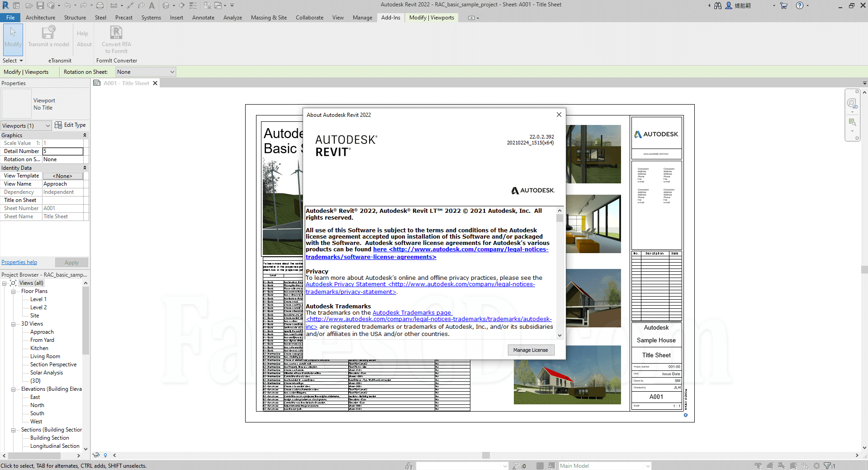
Task: Click the Thin Lines icon in quick access toolbar
Action: click(x=193, y=5)
